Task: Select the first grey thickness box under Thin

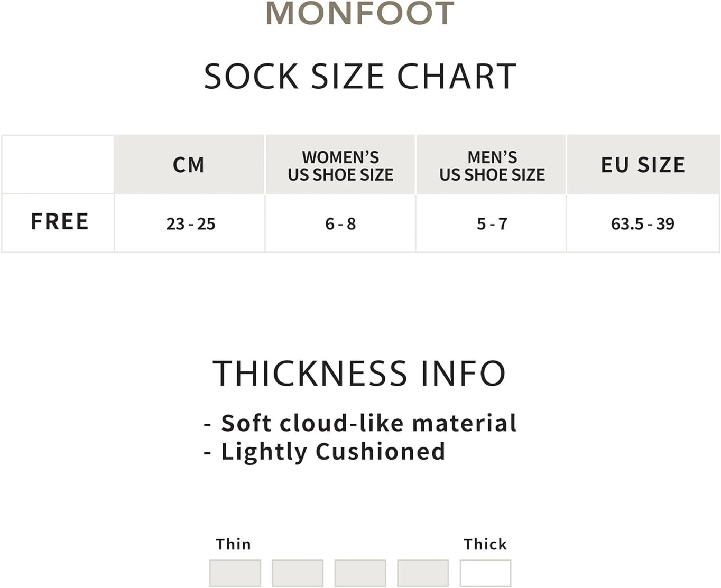Action: pos(235,573)
